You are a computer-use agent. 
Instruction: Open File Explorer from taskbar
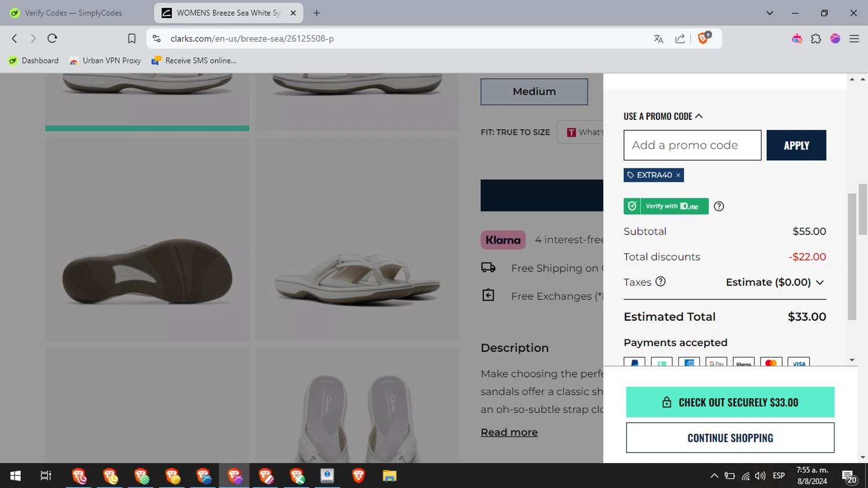point(389,476)
